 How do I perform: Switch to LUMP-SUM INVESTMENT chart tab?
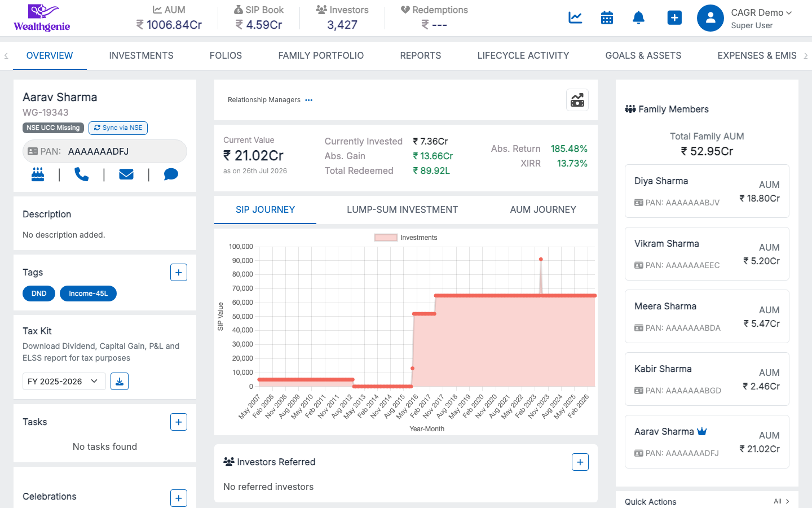click(x=402, y=209)
